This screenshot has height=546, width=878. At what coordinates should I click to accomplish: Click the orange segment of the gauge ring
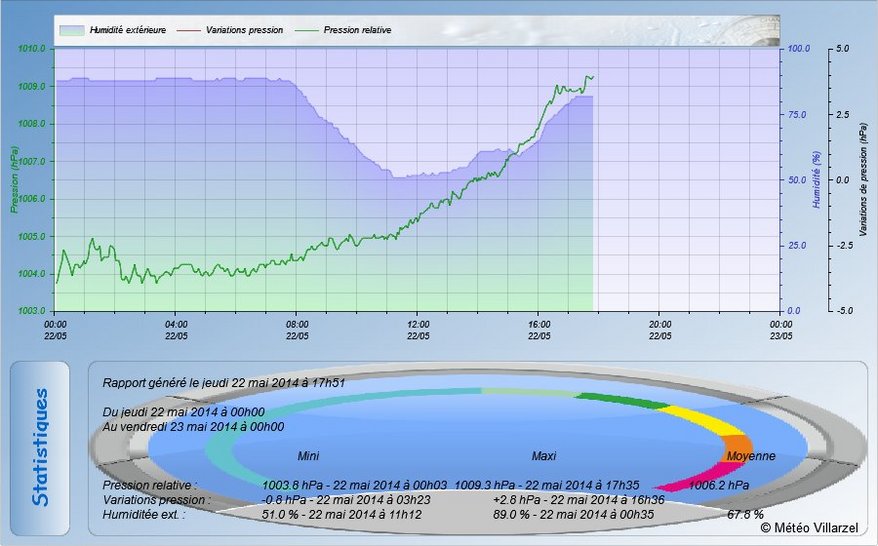pos(738,447)
